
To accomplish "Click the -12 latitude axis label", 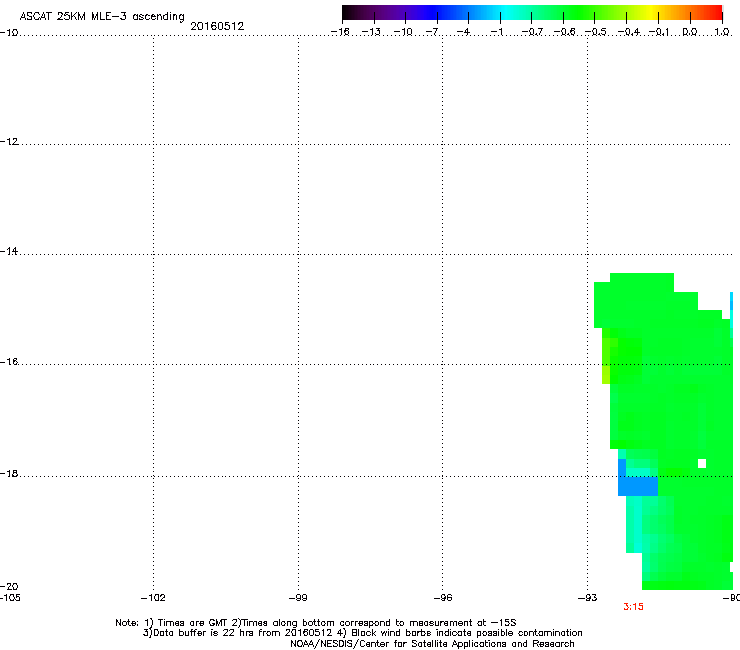I will [x=9, y=142].
